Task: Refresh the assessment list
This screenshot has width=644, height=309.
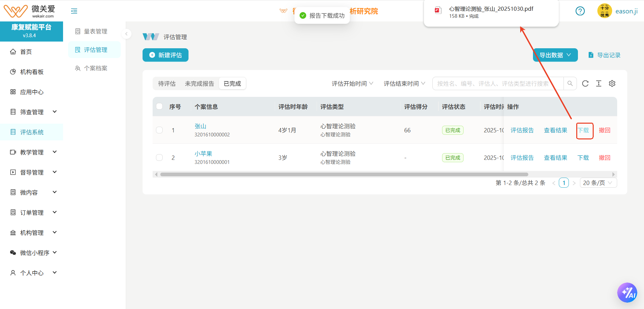Action: pos(585,83)
